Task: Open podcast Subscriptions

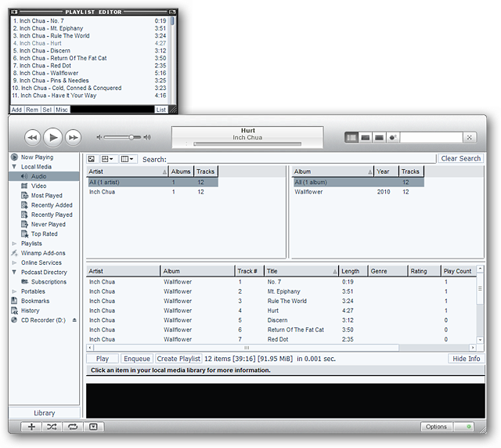Action: pyautogui.click(x=49, y=282)
